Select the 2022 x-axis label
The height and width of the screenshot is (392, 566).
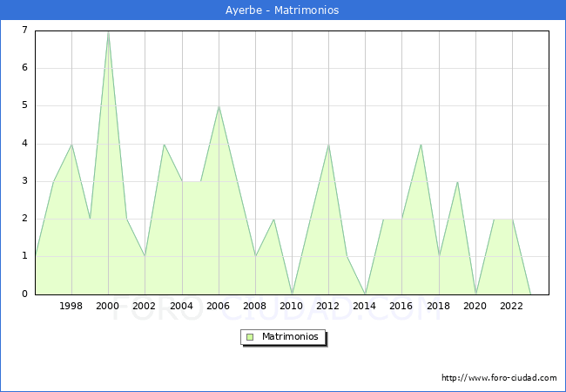(512, 306)
